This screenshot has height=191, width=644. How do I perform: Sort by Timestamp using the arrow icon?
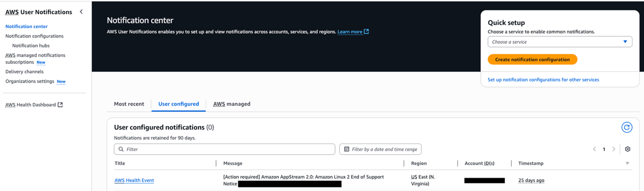[x=627, y=163]
